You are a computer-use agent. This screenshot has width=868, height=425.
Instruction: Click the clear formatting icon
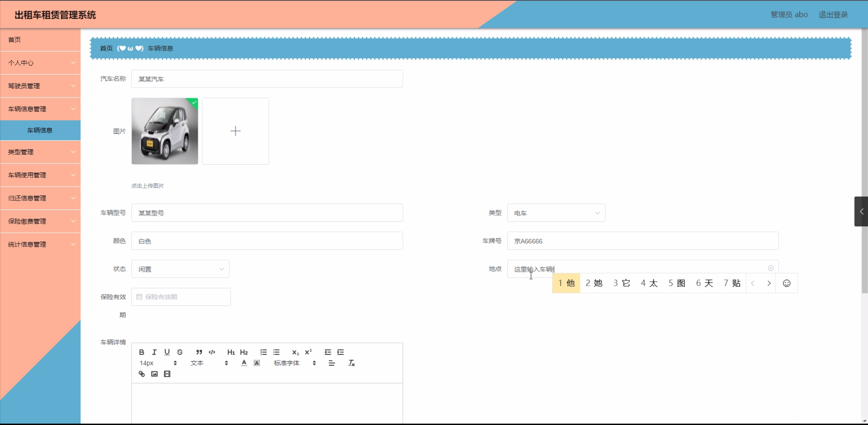pos(352,363)
